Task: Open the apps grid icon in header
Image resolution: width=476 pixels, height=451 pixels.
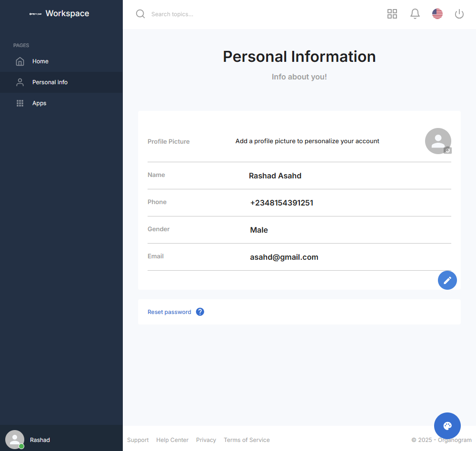Action: click(392, 14)
